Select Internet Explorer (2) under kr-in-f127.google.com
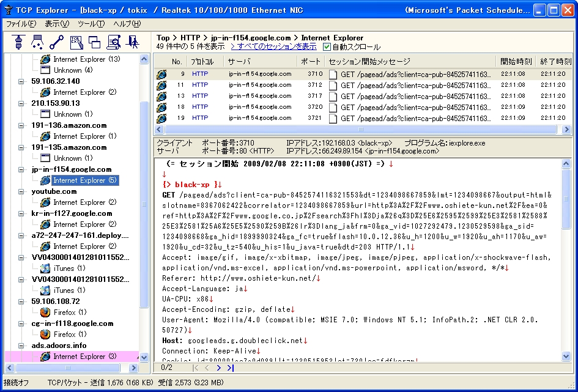Viewport: 578px width, 392px height. (x=85, y=224)
